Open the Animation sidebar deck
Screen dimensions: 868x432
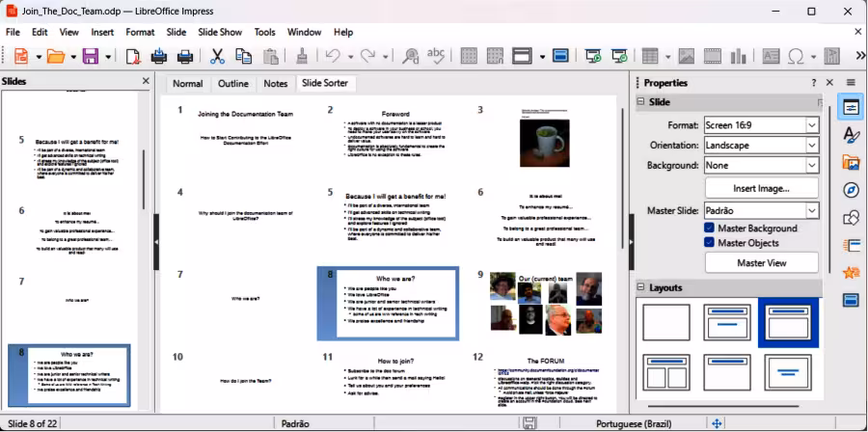pyautogui.click(x=851, y=272)
